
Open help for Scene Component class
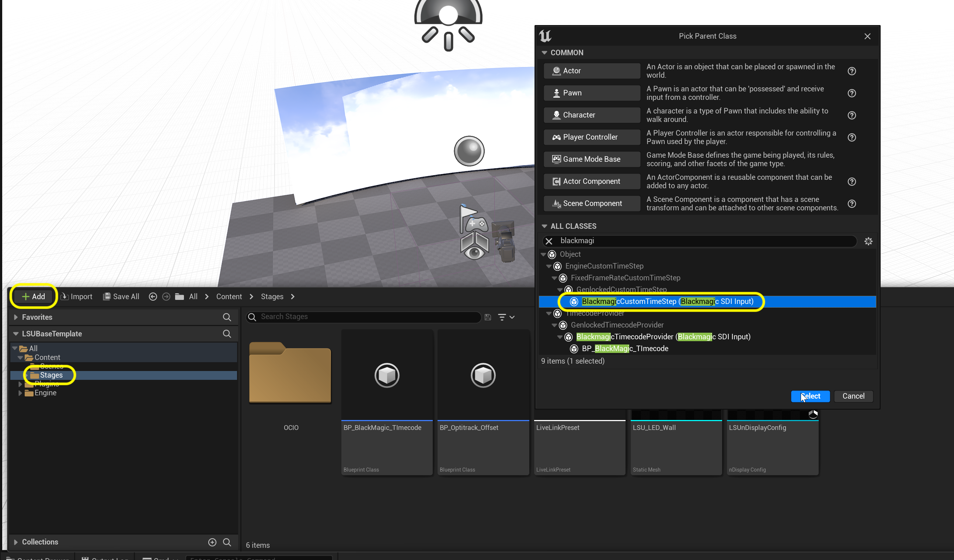click(852, 204)
